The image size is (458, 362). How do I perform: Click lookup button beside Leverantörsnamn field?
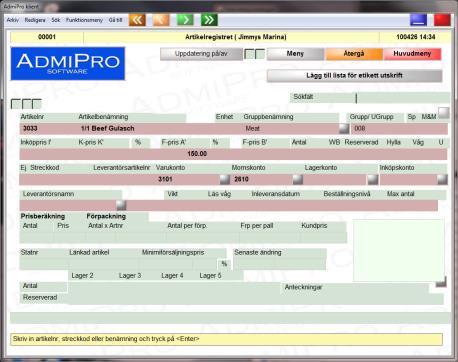click(121, 205)
